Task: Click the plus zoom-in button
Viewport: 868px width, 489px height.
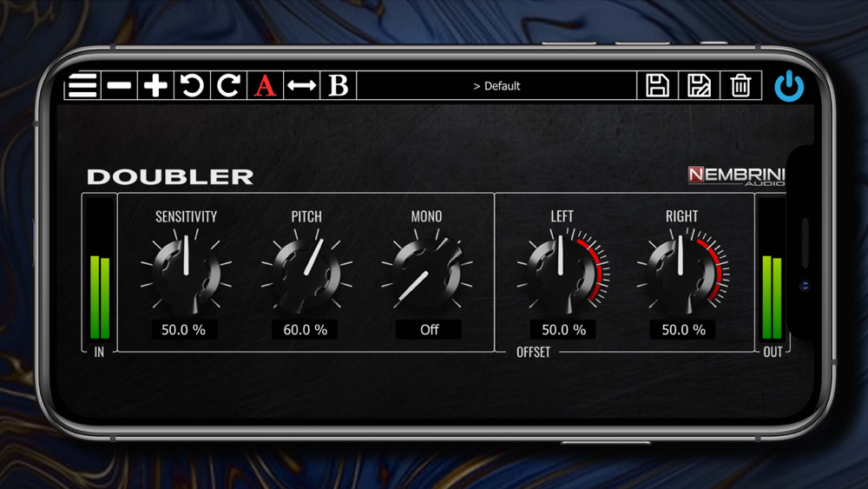Action: [155, 86]
